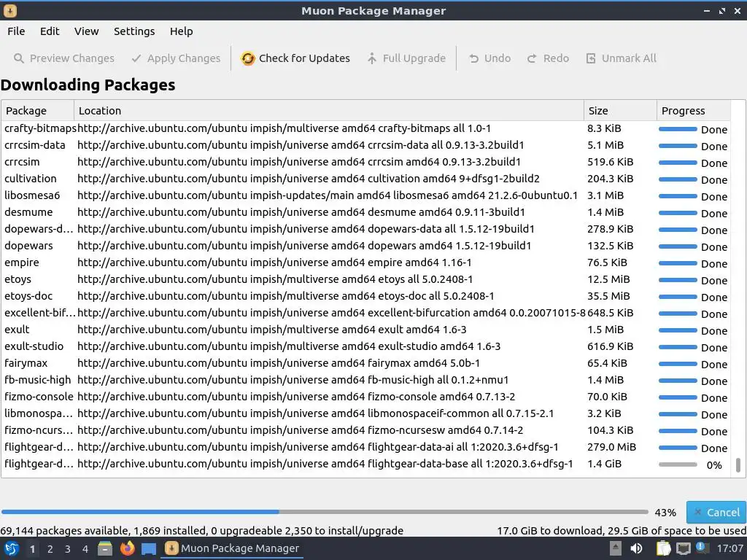The height and width of the screenshot is (560, 747).
Task: Click the overall 43% download progress bar
Action: click(x=325, y=513)
